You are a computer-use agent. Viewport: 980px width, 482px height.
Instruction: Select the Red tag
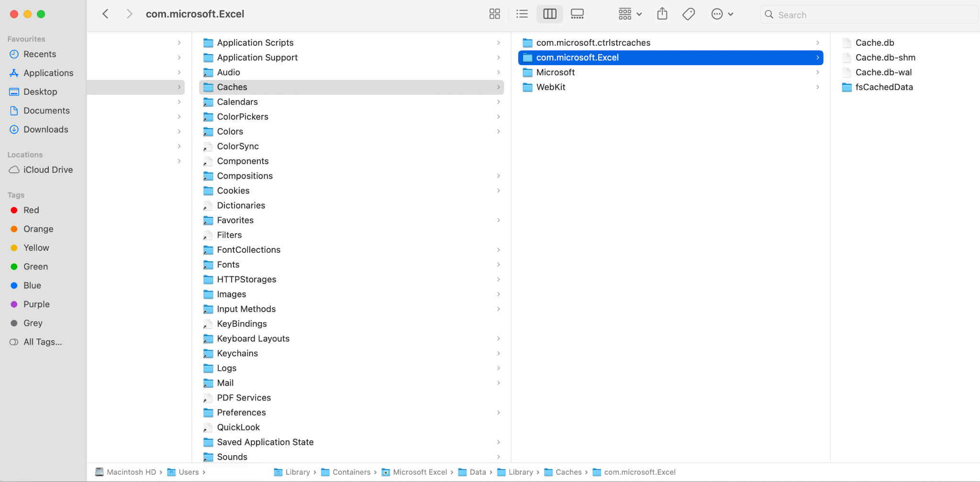click(x=31, y=210)
